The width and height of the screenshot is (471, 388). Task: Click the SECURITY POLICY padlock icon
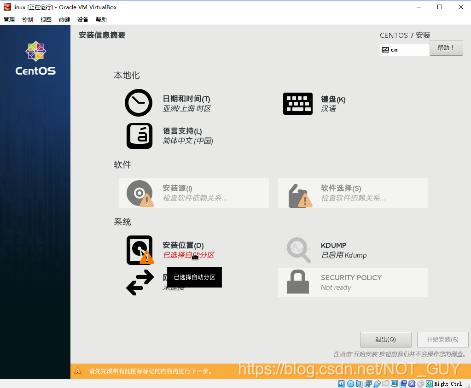click(298, 282)
